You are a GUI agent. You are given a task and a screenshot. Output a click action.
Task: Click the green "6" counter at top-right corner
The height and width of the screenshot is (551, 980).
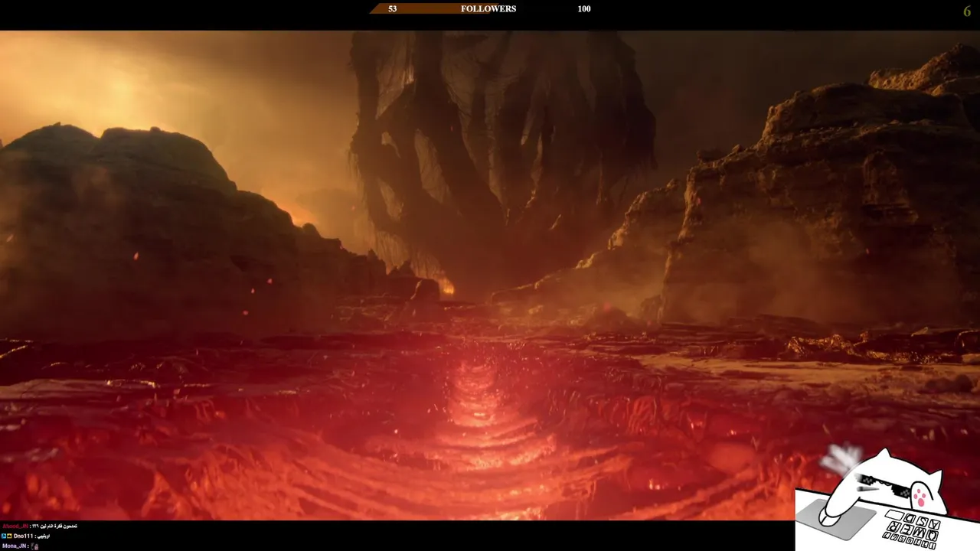(967, 11)
